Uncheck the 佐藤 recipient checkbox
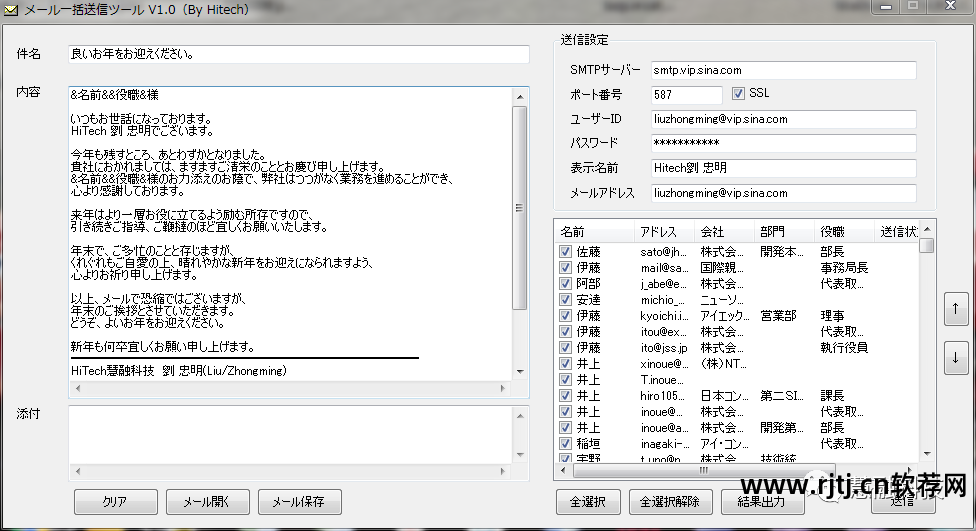The height and width of the screenshot is (531, 976). [565, 251]
